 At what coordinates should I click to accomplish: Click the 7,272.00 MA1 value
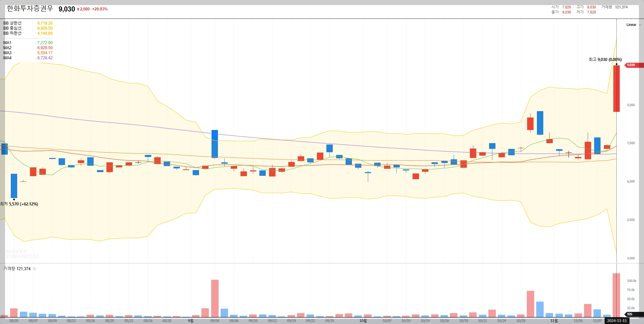tap(45, 43)
